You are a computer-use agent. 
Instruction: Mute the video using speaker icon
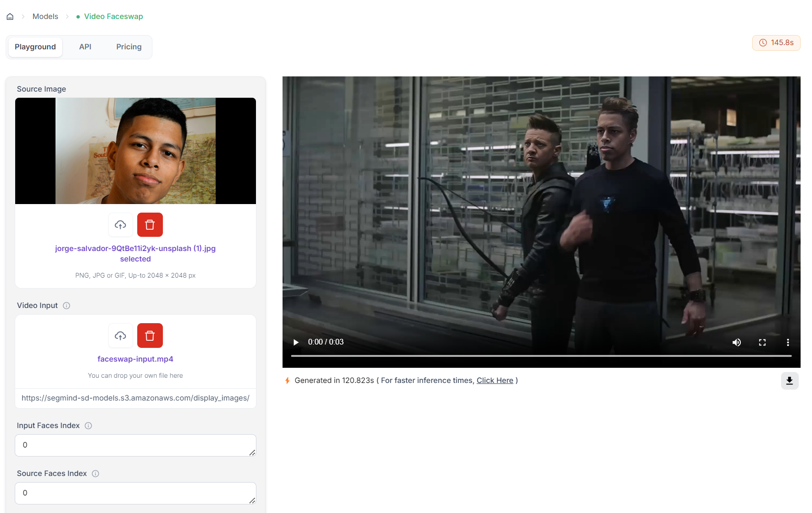[736, 342]
